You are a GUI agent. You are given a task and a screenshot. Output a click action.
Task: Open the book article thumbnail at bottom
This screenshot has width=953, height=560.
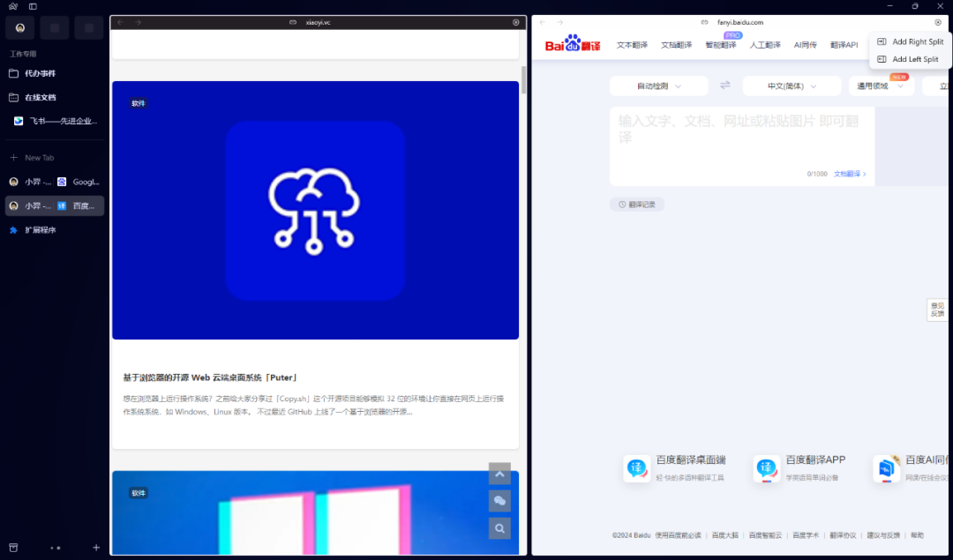(x=315, y=512)
